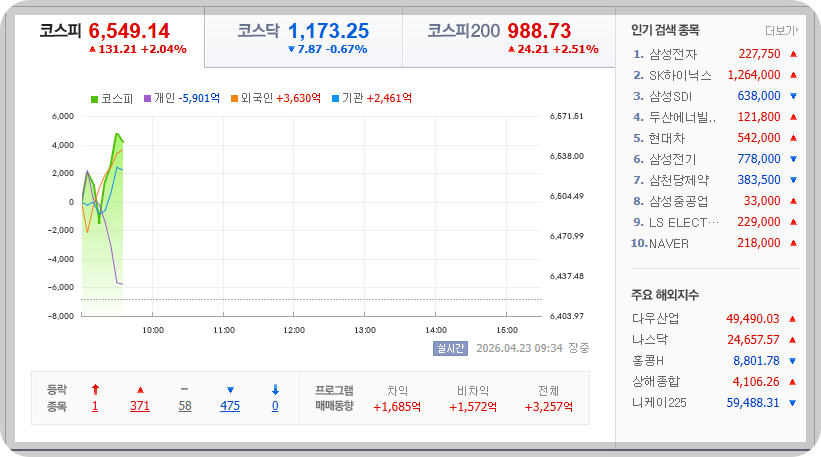This screenshot has height=457, width=821.
Task: Click the 나스닥 overseas index
Action: tap(650, 339)
